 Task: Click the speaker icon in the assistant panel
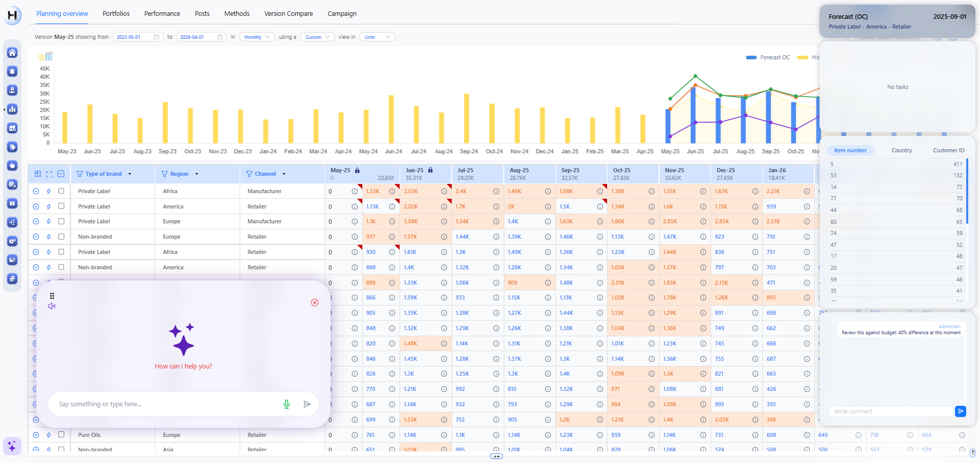click(52, 306)
